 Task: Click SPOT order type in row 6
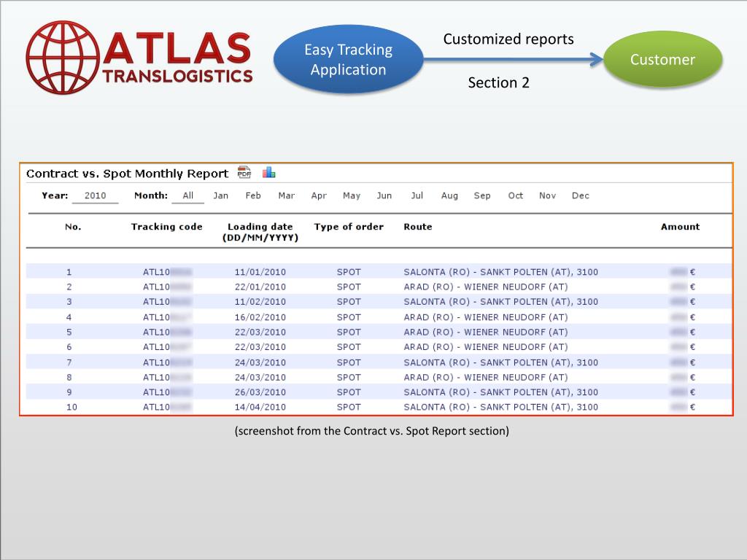(x=349, y=346)
